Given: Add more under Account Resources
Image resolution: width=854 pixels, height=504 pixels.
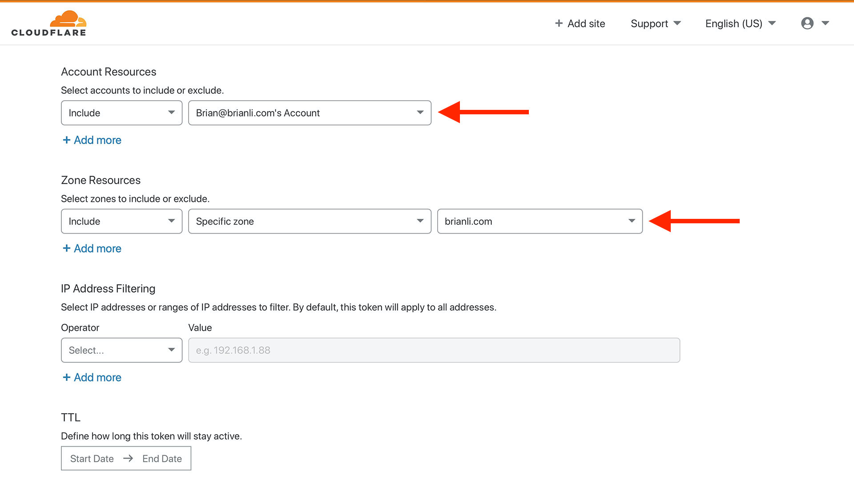Looking at the screenshot, I should point(92,140).
